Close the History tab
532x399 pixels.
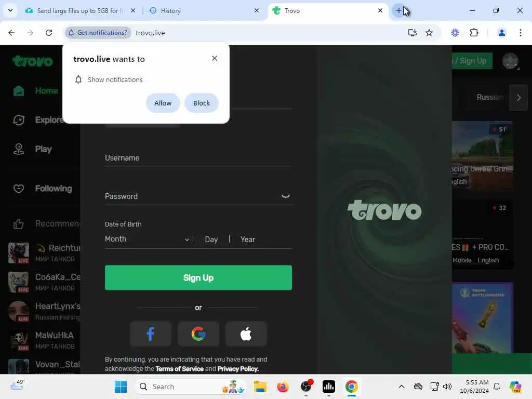click(x=257, y=10)
